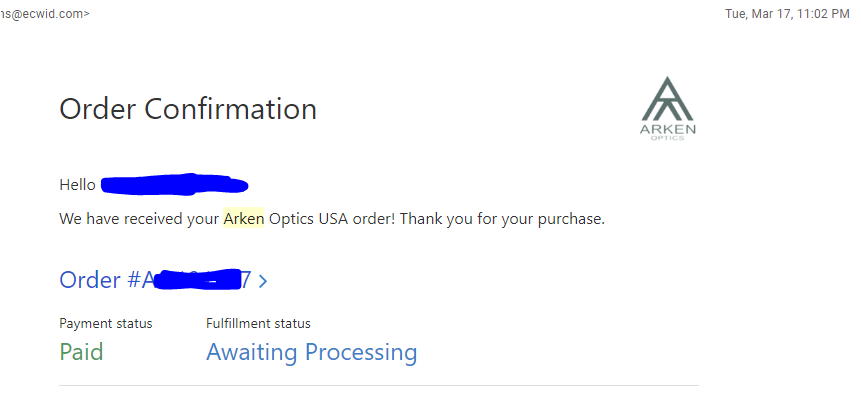Click the ecwid.com sender email address
The height and width of the screenshot is (411, 861).
click(x=44, y=14)
